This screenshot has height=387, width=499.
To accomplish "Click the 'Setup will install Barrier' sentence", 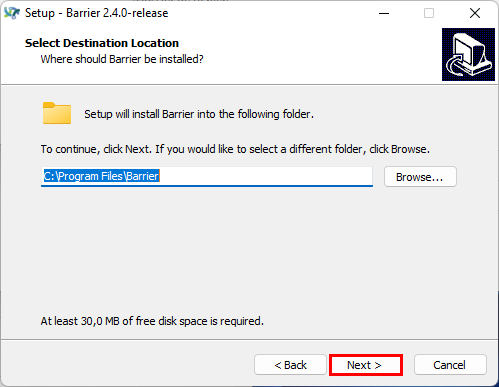I will click(x=199, y=114).
